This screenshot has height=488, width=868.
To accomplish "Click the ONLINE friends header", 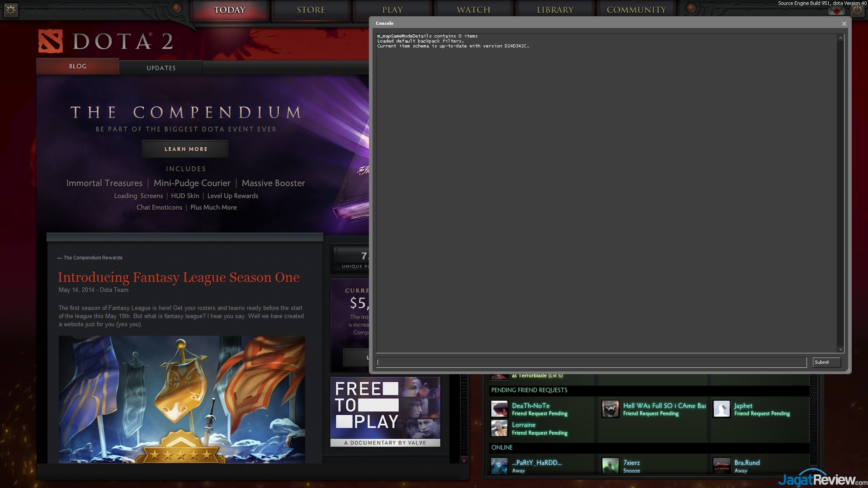I will click(502, 448).
